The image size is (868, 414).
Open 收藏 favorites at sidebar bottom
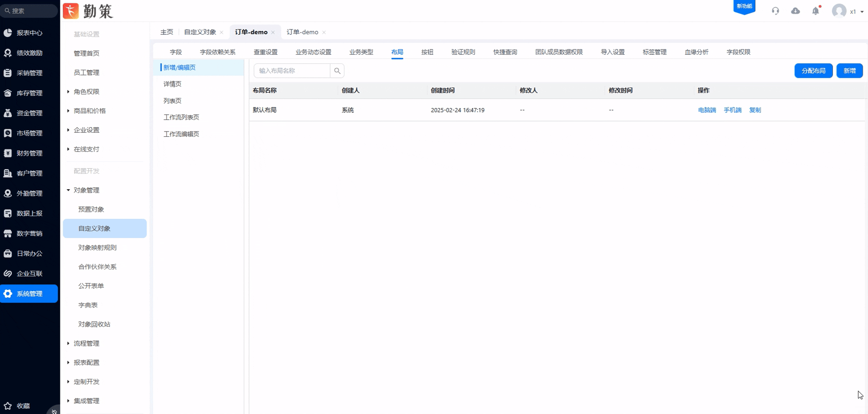tap(23, 406)
